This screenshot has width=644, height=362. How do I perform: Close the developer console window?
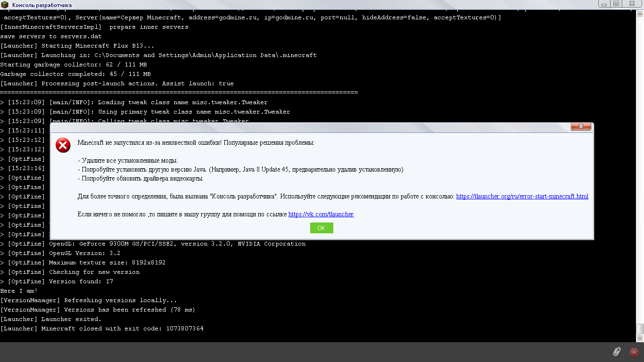(x=633, y=3)
